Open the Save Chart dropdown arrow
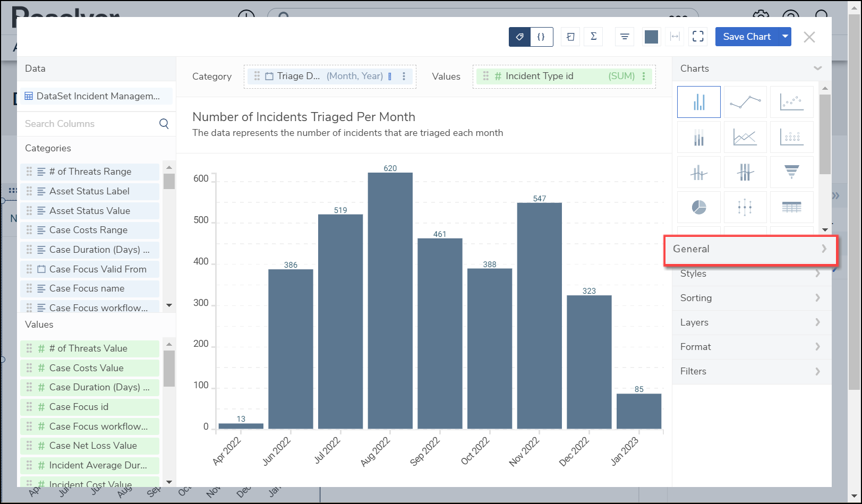The width and height of the screenshot is (862, 504). pos(784,37)
